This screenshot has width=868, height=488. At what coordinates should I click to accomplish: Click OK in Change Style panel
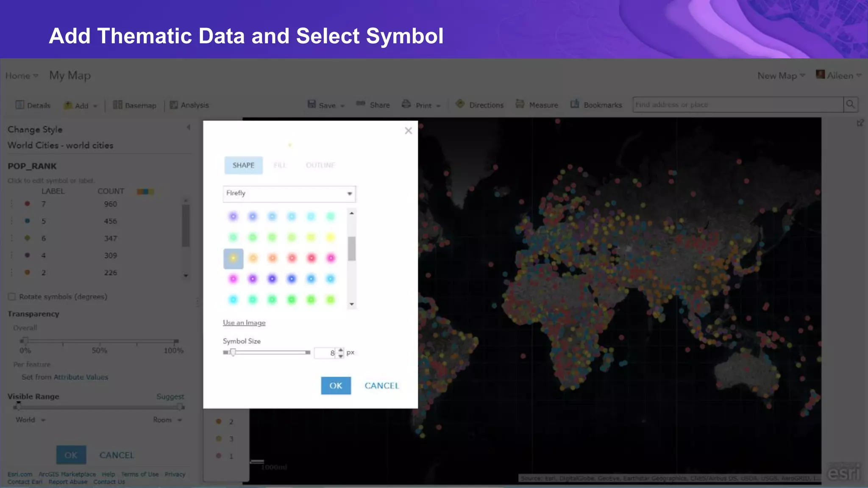(71, 455)
